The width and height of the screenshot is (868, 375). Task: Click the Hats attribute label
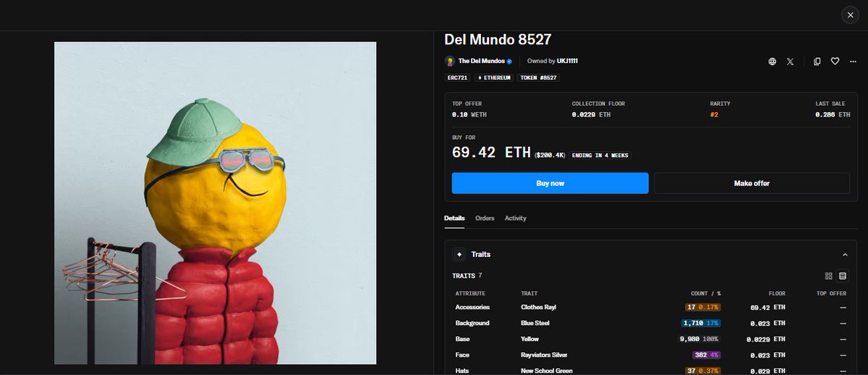[x=462, y=371]
